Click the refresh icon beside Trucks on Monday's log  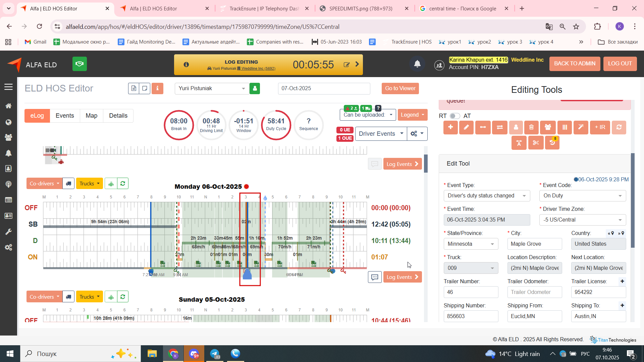coord(123,184)
